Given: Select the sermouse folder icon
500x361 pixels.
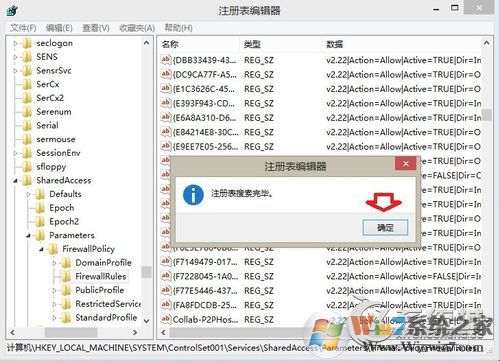Looking at the screenshot, I should coord(27,139).
